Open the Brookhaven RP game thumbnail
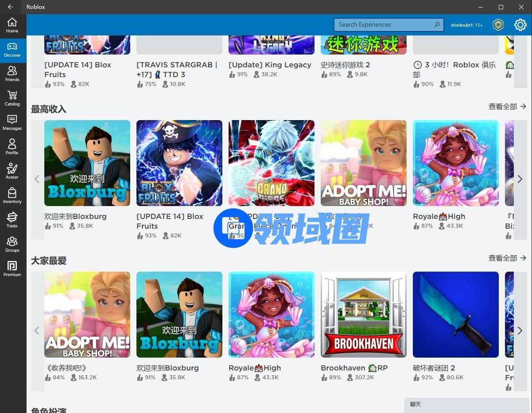 363,315
